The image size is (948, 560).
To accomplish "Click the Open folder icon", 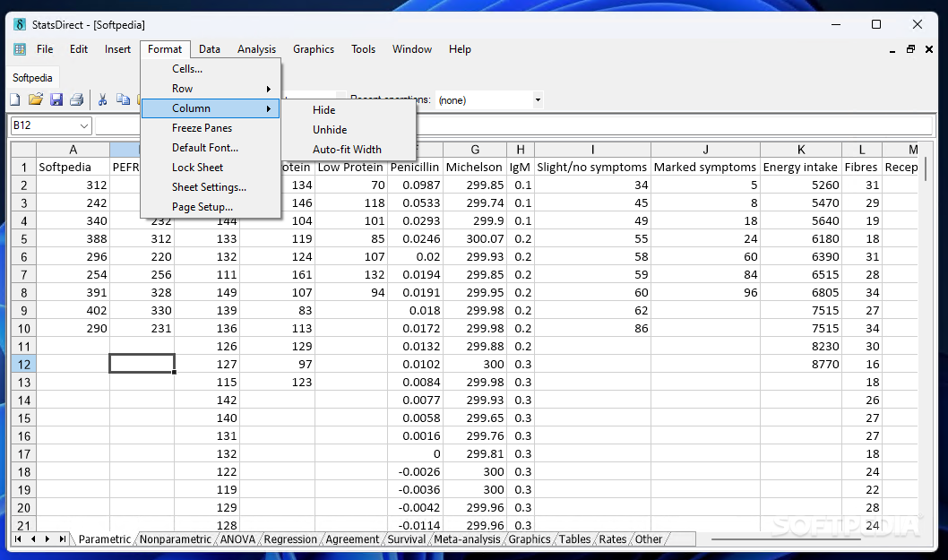I will [x=36, y=99].
